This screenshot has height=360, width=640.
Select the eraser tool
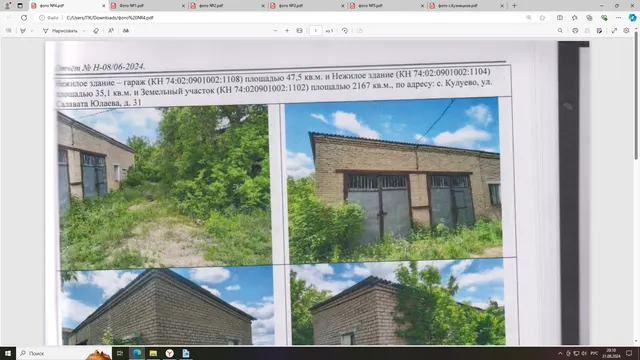[96, 31]
